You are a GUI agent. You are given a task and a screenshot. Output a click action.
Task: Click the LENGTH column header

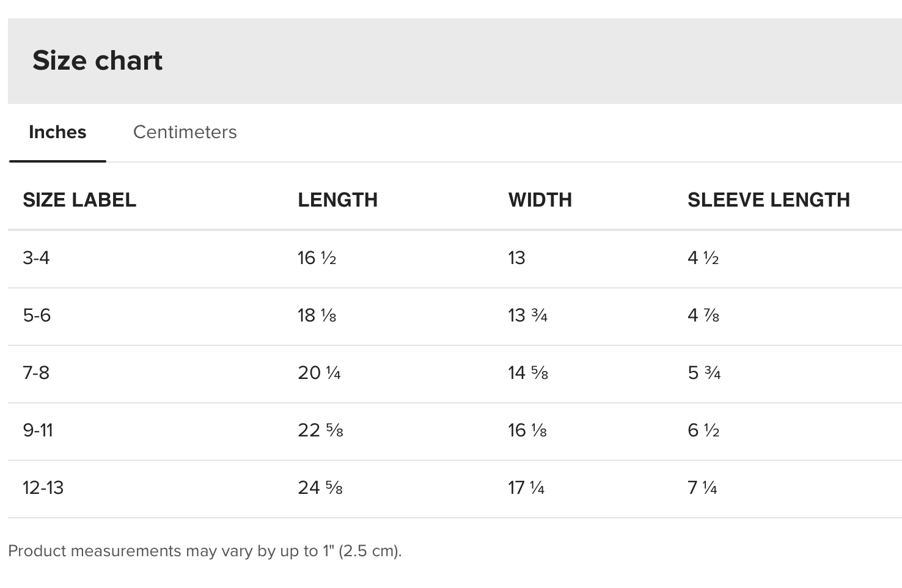click(x=337, y=200)
